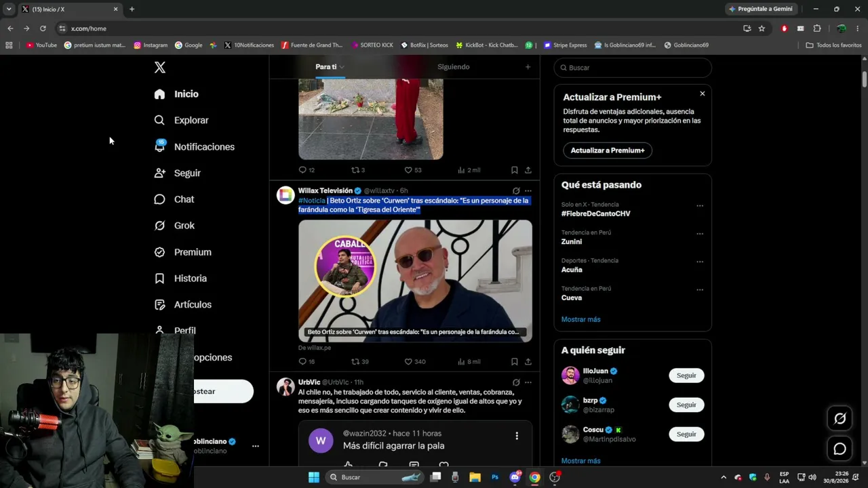The height and width of the screenshot is (488, 868).
Task: Open the #FiebreDeCantoCHV trend
Action: tap(595, 213)
